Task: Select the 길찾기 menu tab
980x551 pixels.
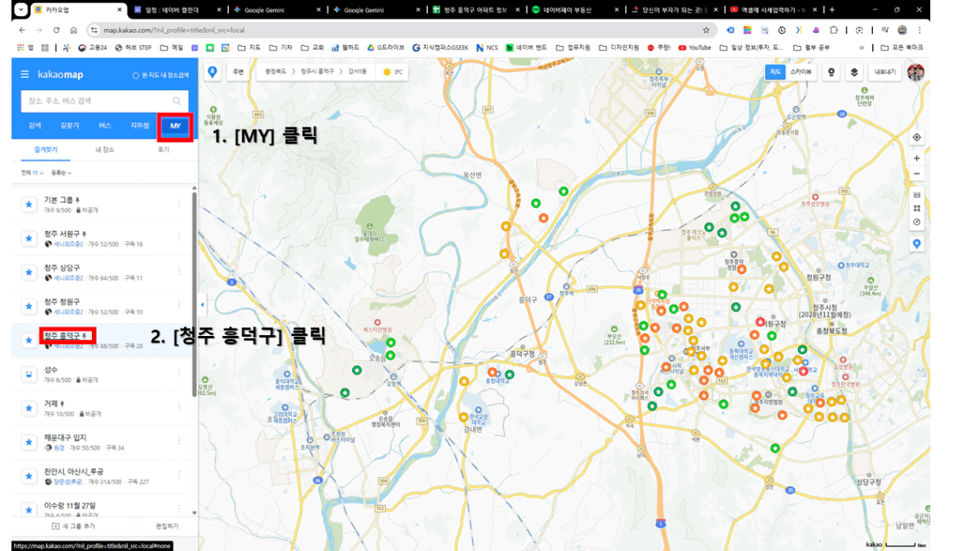Action: 70,126
